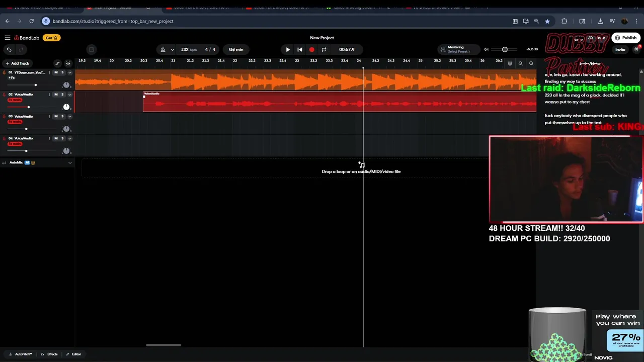Open the BandLab hamburger menu
644x362 pixels.
[8, 38]
